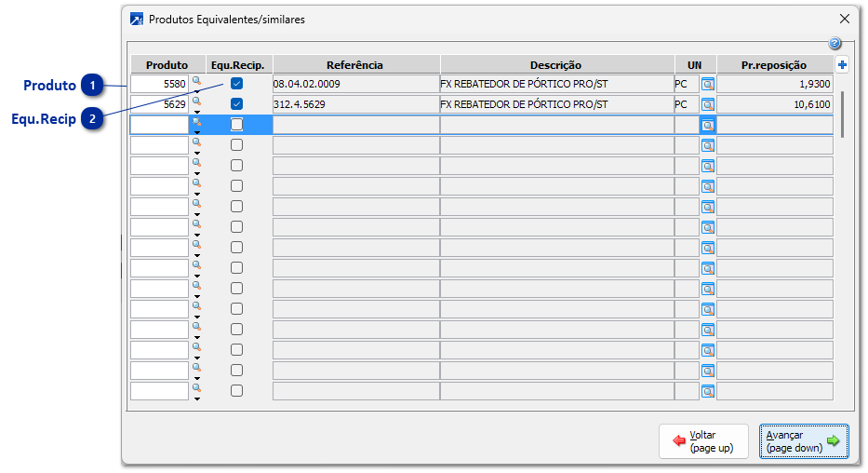Click the PC unit cell in 5580 row
The width and height of the screenshot is (868, 473).
tap(687, 84)
